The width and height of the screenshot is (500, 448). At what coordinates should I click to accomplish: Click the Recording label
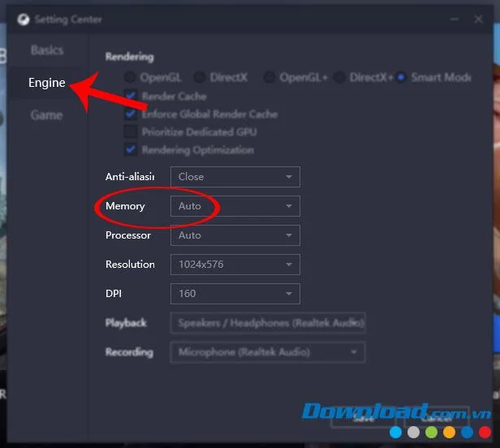pyautogui.click(x=129, y=352)
